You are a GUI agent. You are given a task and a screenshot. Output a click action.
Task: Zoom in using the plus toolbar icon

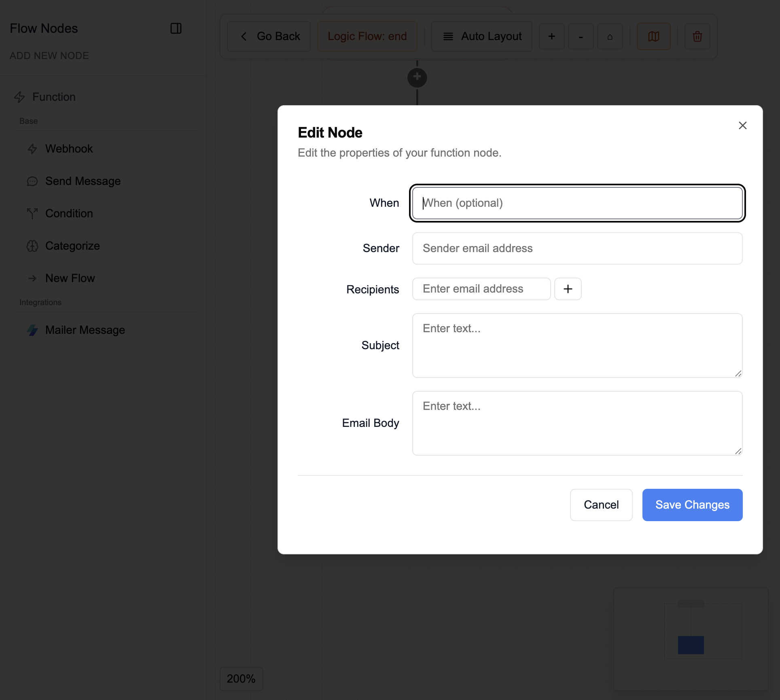coord(552,36)
